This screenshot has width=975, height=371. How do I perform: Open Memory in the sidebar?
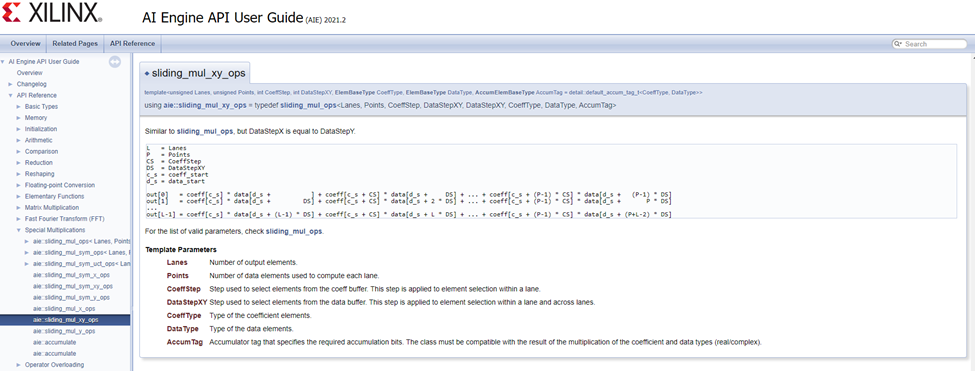click(x=36, y=118)
